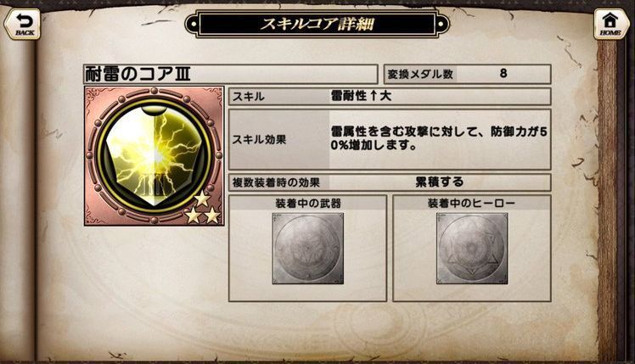Click the skill effect description text
Screen dimensions: 635x364
(x=439, y=138)
